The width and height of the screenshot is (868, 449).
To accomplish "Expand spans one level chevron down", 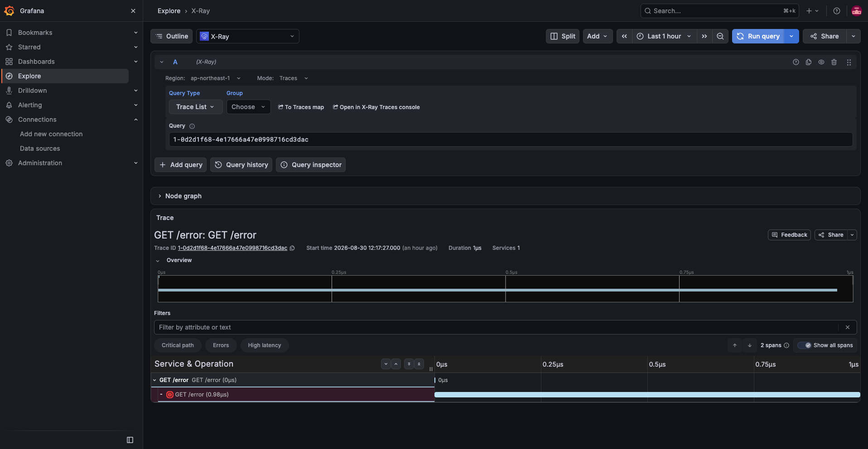I will point(386,364).
